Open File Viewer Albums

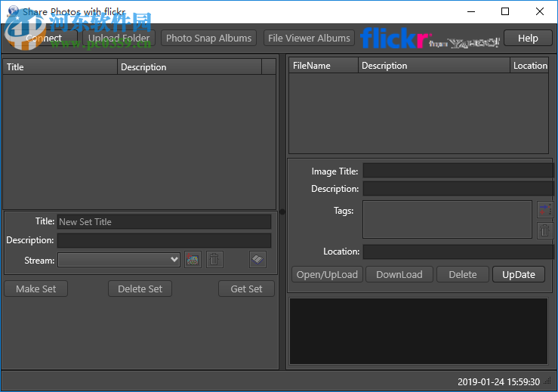pos(309,38)
